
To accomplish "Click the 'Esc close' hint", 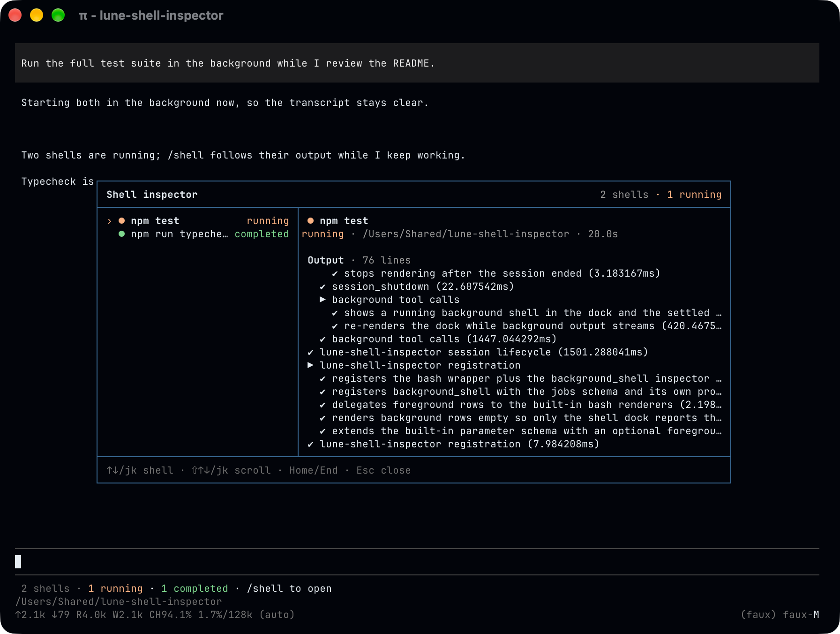I will pyautogui.click(x=383, y=470).
